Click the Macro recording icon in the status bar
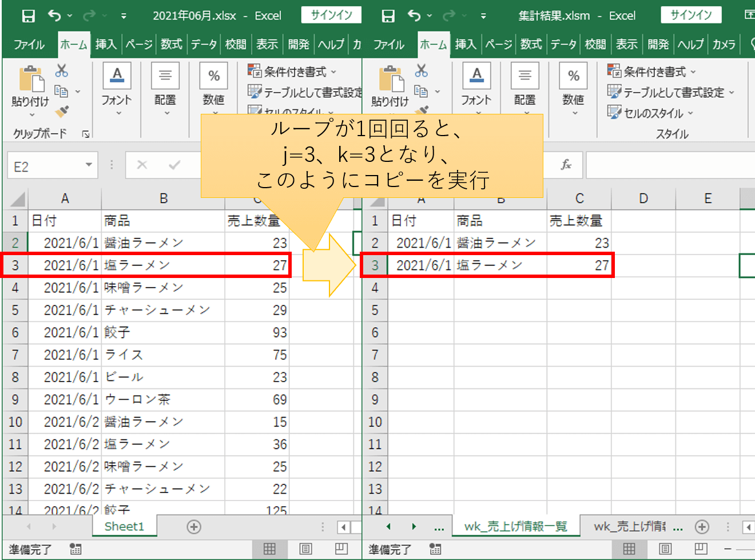Image resolution: width=755 pixels, height=560 pixels. [x=75, y=549]
